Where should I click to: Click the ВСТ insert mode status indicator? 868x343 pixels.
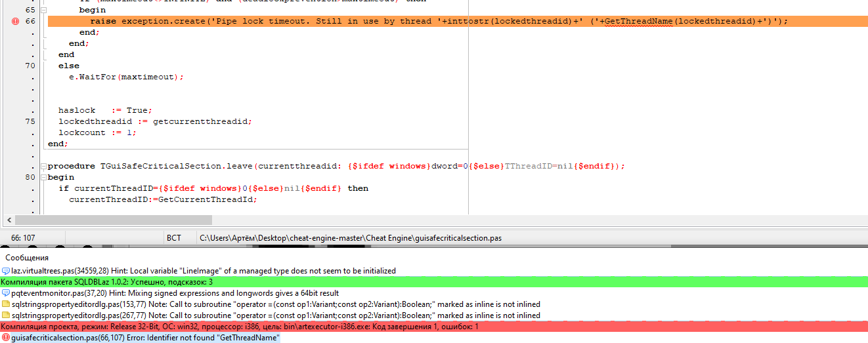tap(174, 238)
